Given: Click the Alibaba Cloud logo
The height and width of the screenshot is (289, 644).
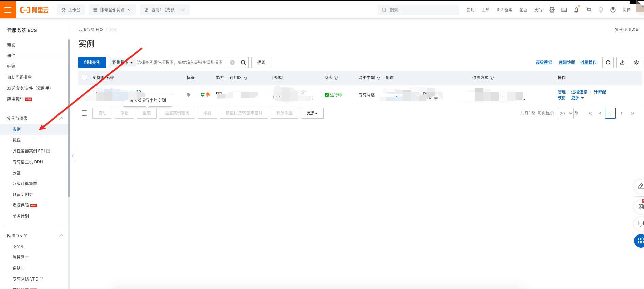Looking at the screenshot, I should tap(34, 10).
